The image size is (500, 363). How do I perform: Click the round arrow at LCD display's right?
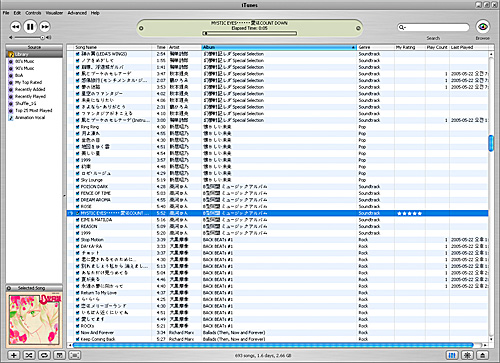coord(358,28)
